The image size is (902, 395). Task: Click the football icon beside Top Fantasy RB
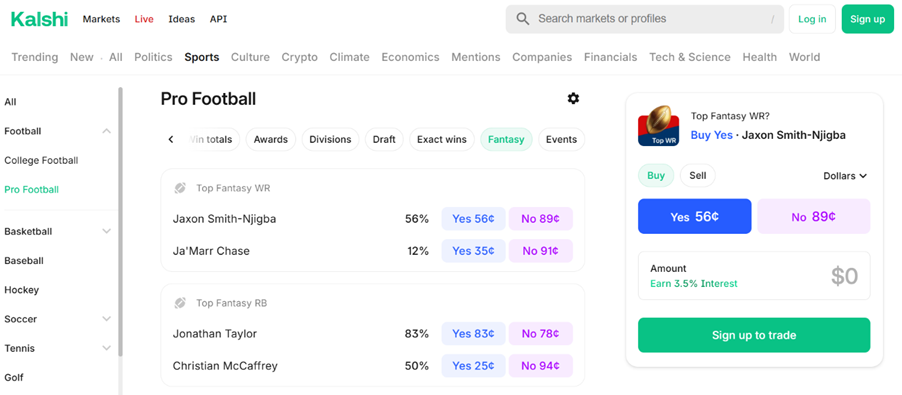tap(180, 302)
